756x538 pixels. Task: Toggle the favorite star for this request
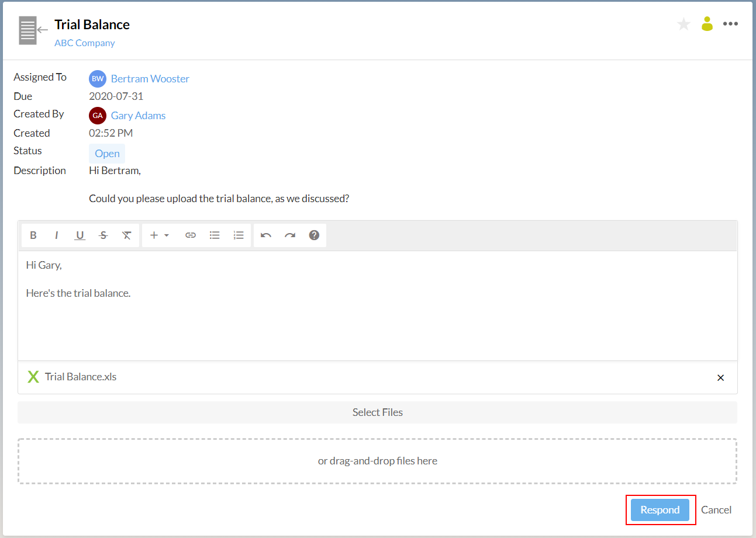683,23
